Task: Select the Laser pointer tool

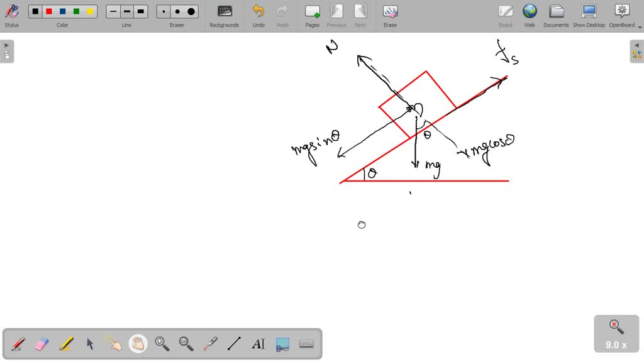Action: (x=210, y=344)
